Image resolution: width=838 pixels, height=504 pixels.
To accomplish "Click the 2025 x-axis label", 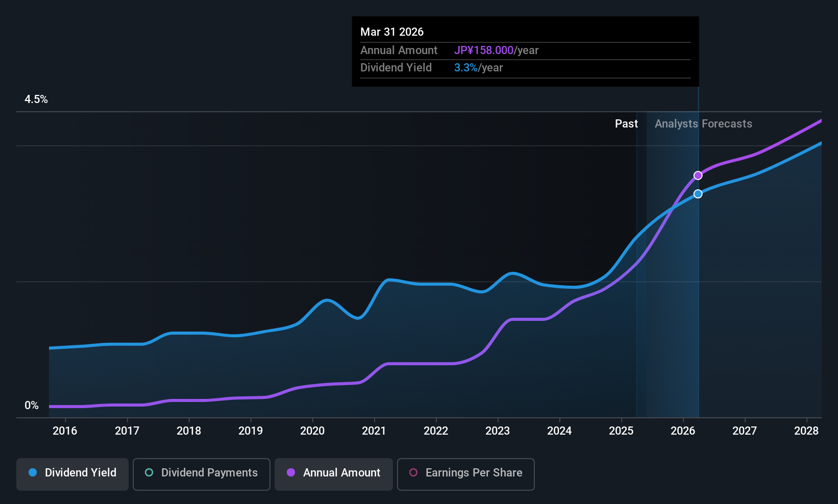I will 621,431.
